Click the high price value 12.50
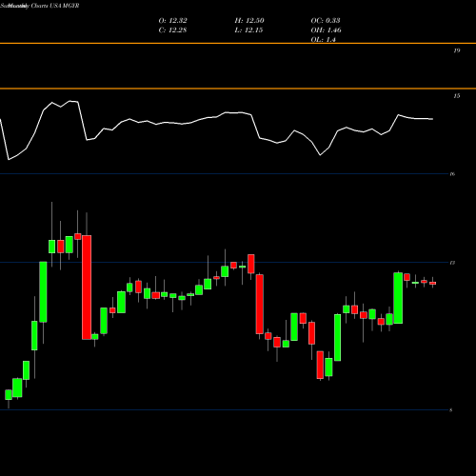Viewport: 476px width, 476px height. coord(255,21)
